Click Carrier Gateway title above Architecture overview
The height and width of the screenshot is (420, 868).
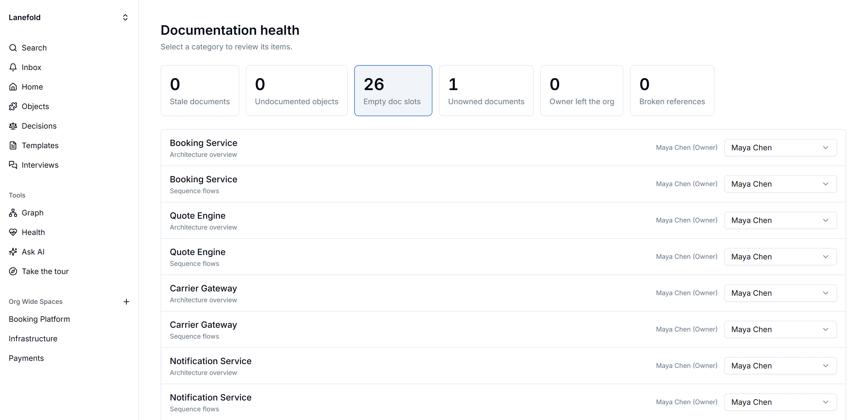pyautogui.click(x=203, y=288)
